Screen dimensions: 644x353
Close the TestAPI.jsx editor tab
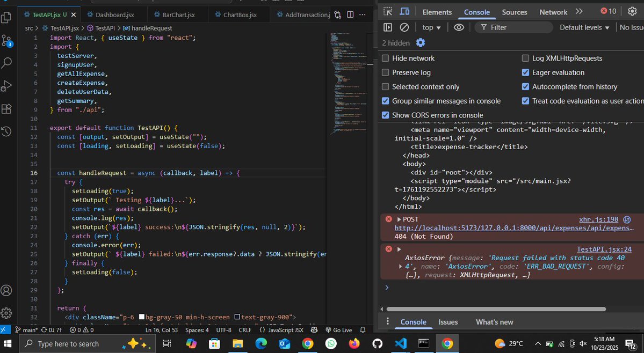tap(74, 15)
